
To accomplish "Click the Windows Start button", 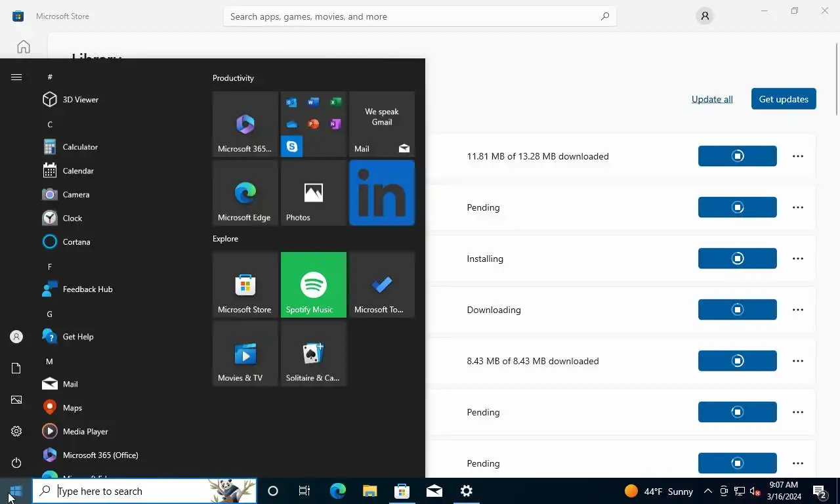I will (16, 491).
